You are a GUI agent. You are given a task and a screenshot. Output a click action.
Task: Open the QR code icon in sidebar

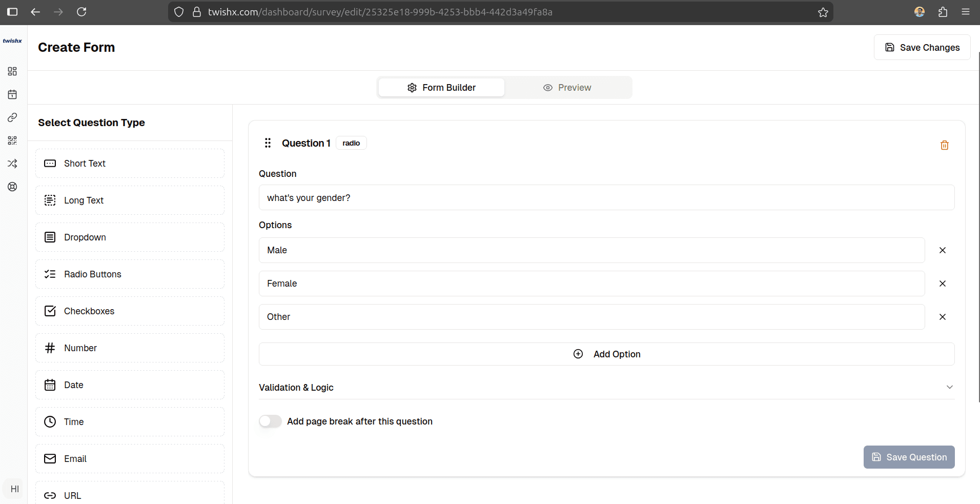pyautogui.click(x=12, y=140)
